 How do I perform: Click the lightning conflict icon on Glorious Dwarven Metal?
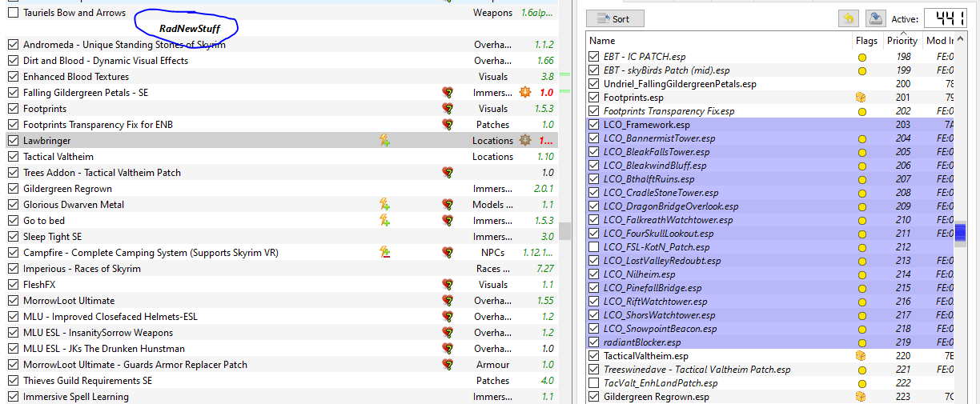384,205
